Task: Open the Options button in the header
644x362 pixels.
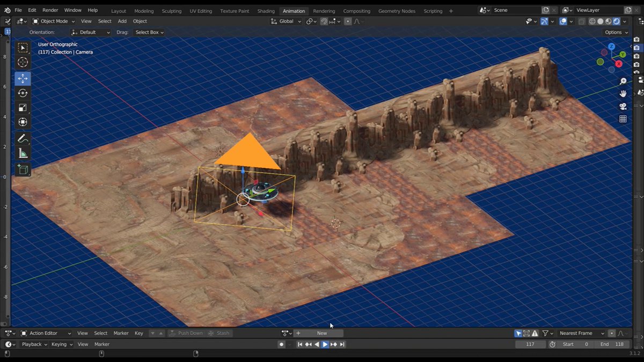Action: click(614, 32)
